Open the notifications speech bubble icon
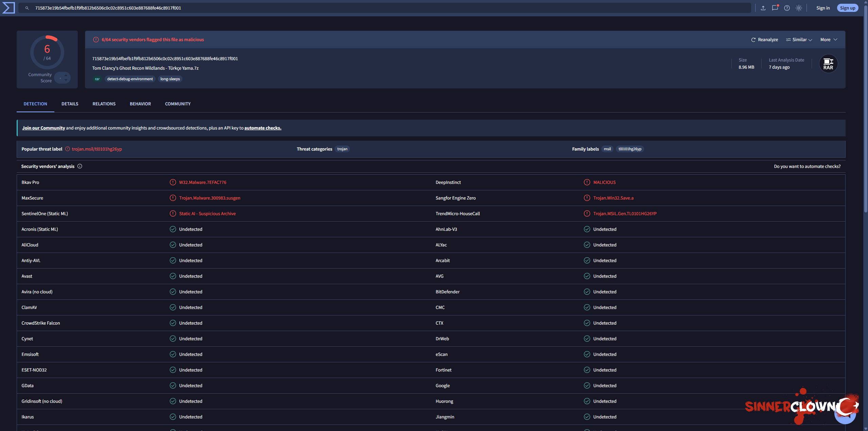The width and height of the screenshot is (868, 431). click(x=775, y=8)
